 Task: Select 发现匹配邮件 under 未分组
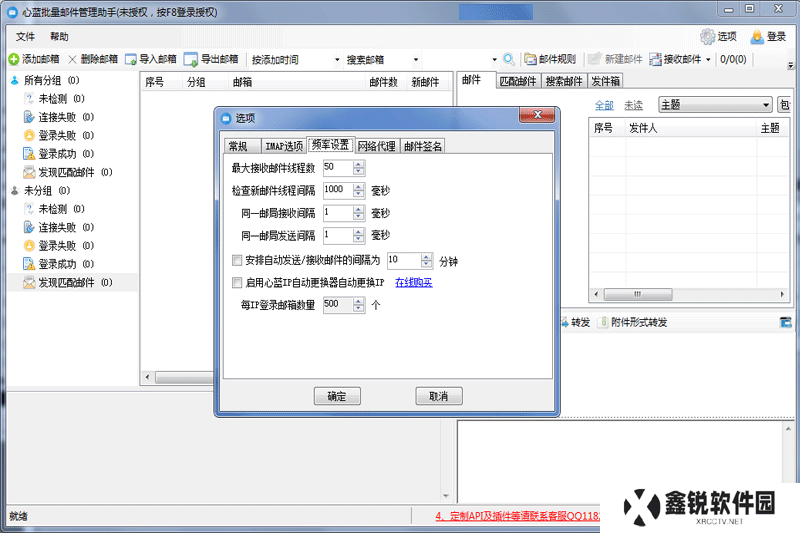coord(67,282)
